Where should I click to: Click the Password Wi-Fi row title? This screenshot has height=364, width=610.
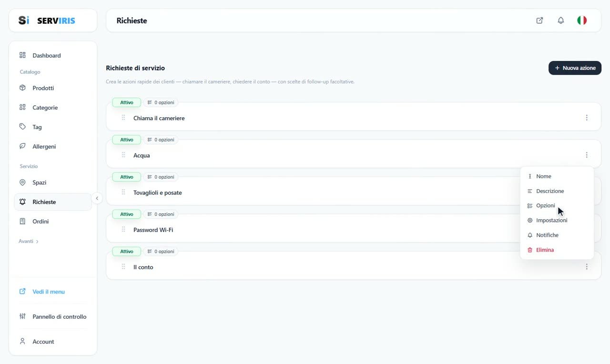click(153, 230)
